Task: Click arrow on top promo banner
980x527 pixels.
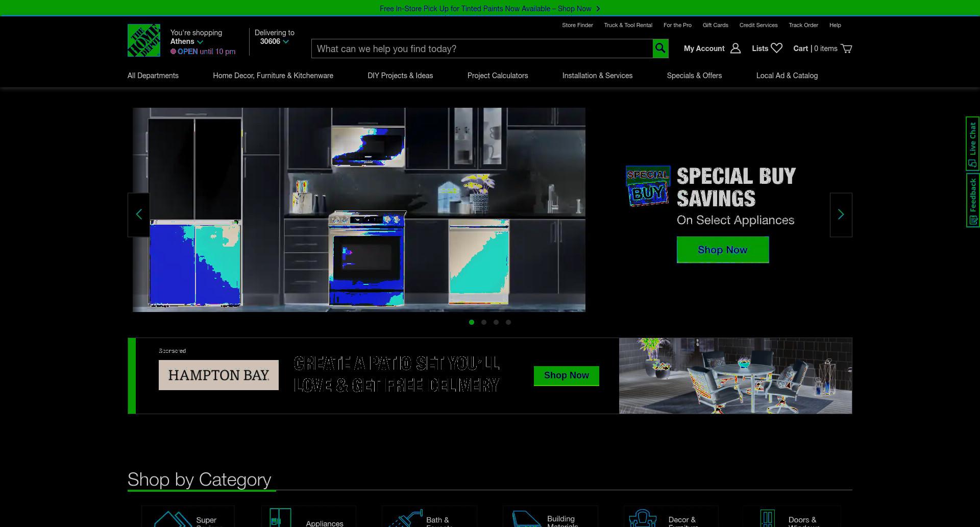Action: click(x=598, y=9)
